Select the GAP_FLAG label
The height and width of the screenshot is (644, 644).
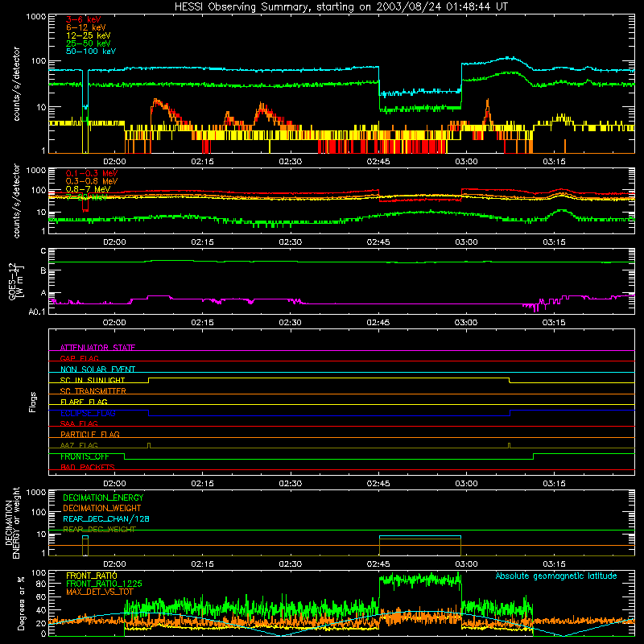coord(79,358)
